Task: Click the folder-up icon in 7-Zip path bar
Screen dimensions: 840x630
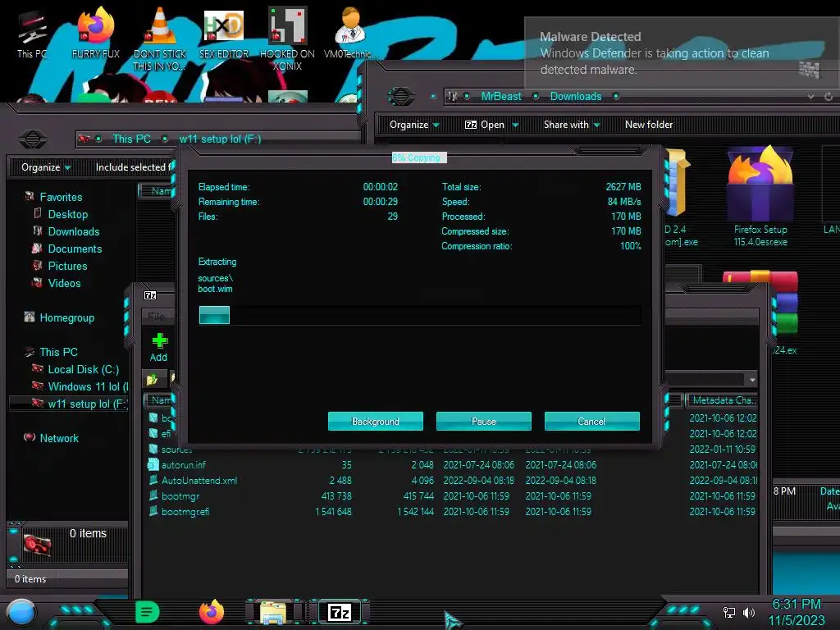Action: [x=152, y=379]
